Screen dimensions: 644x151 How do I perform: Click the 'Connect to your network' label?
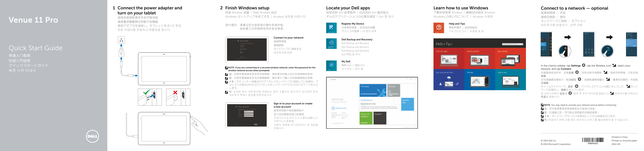pyautogui.click(x=288, y=38)
